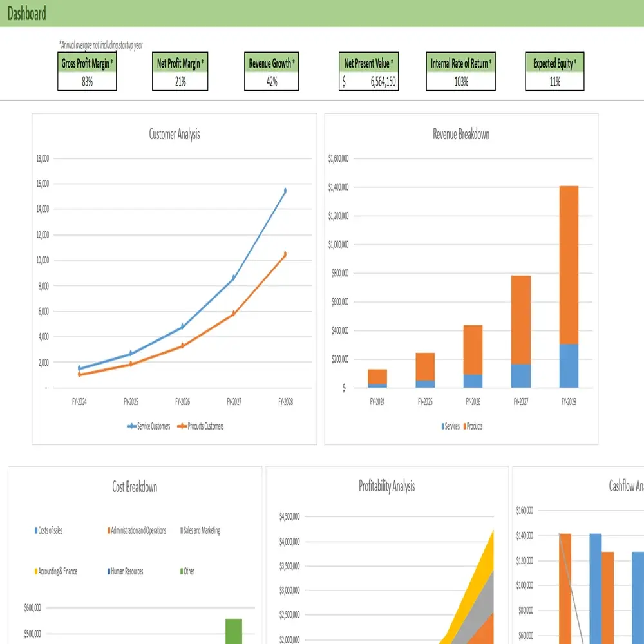644x644 pixels.
Task: Click the Net Present Value amount 6,564,150
Action: pos(383,82)
